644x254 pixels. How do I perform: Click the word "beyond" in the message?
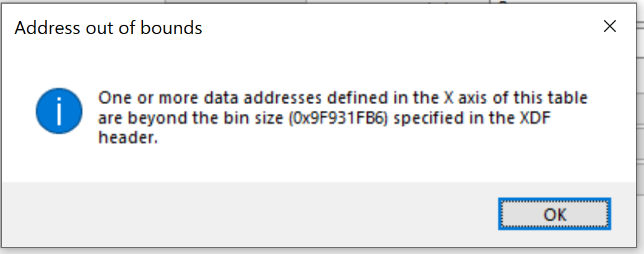click(149, 118)
